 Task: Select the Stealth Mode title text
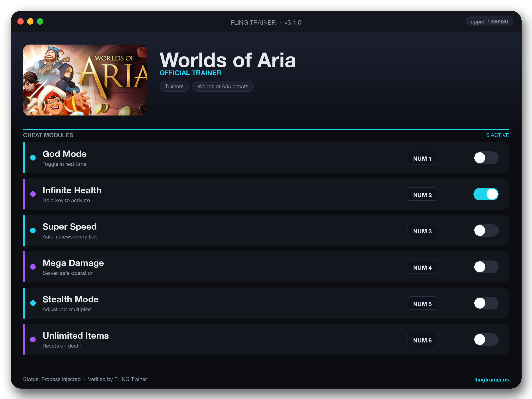pyautogui.click(x=70, y=299)
